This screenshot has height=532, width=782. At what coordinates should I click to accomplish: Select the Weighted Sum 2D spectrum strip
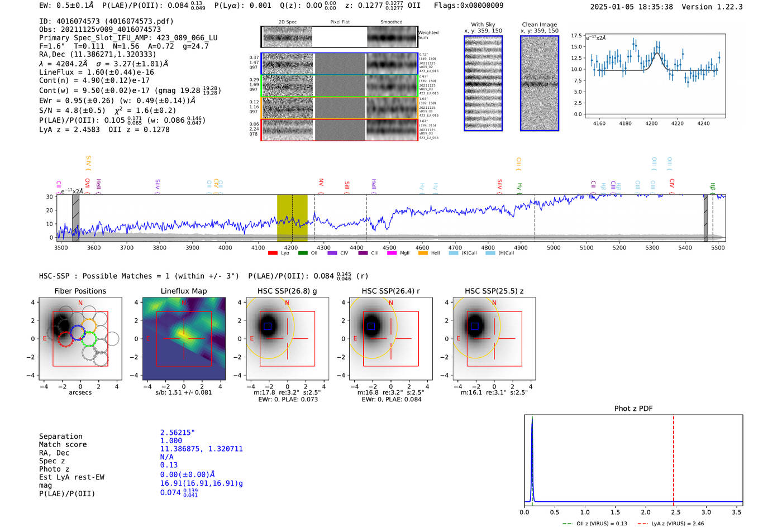339,37
